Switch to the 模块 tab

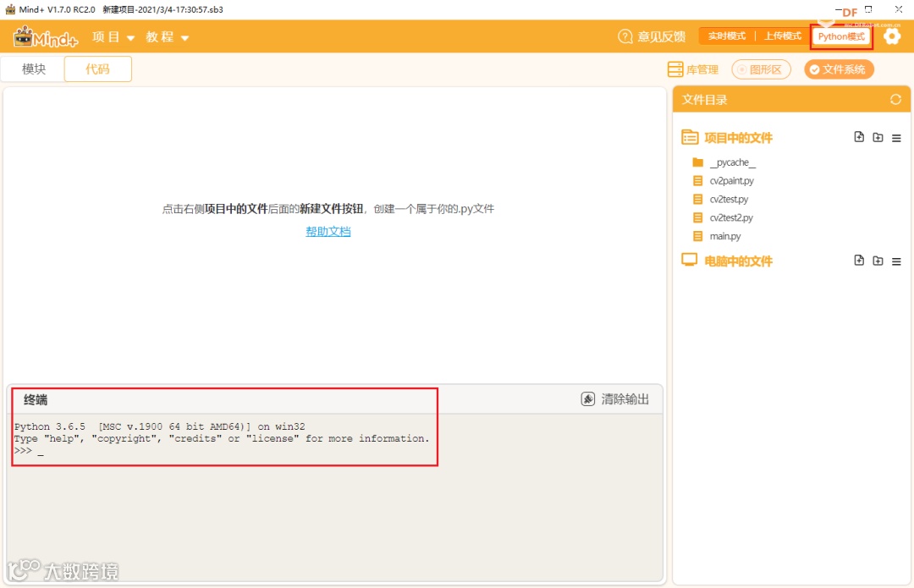click(34, 69)
